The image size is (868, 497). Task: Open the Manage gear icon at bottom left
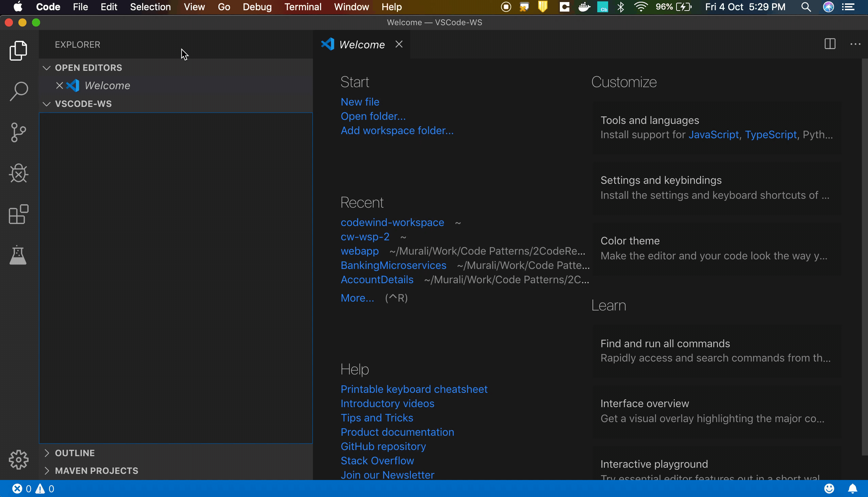18,459
